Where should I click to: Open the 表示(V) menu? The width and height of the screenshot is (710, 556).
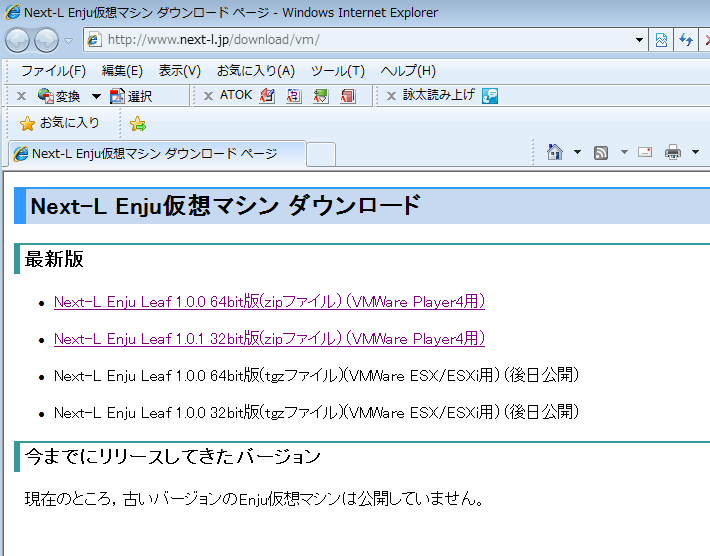coord(180,71)
